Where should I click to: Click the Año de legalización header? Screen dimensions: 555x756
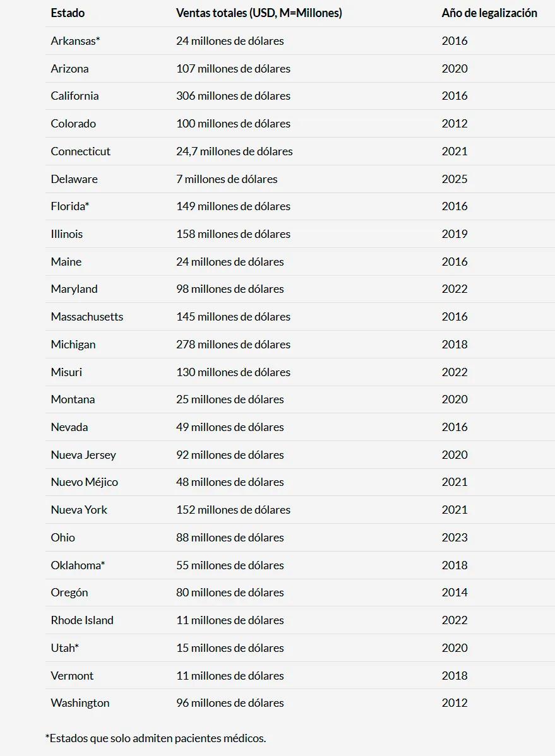click(x=489, y=13)
